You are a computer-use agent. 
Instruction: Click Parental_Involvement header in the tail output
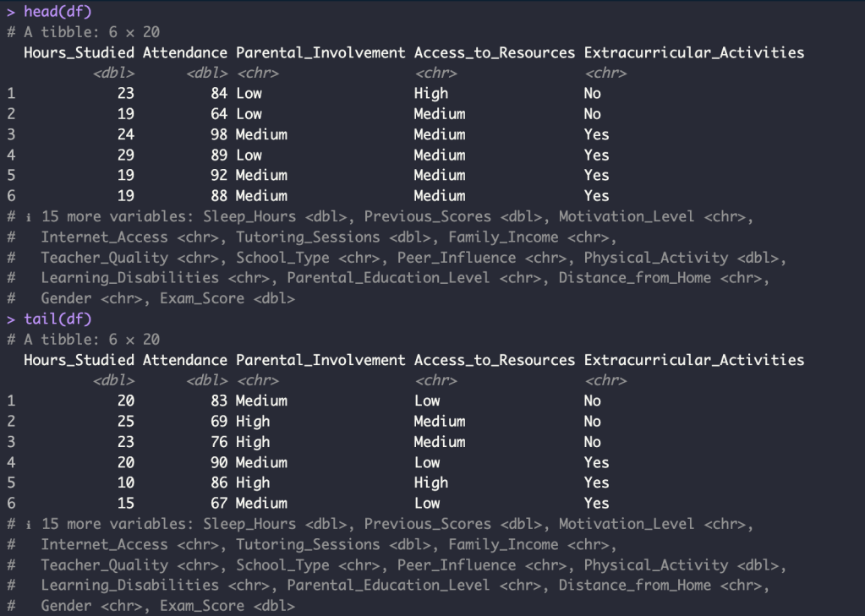[320, 360]
